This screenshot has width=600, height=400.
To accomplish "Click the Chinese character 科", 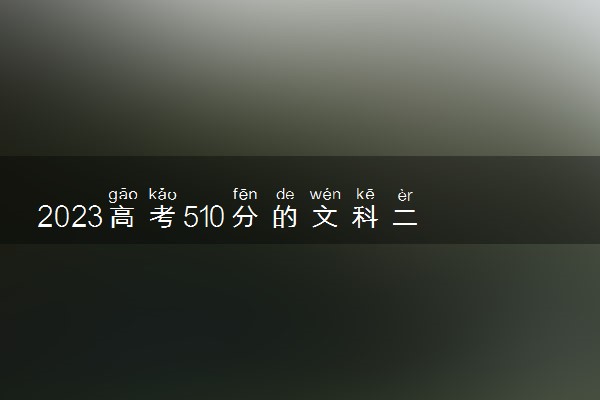I will pos(365,217).
